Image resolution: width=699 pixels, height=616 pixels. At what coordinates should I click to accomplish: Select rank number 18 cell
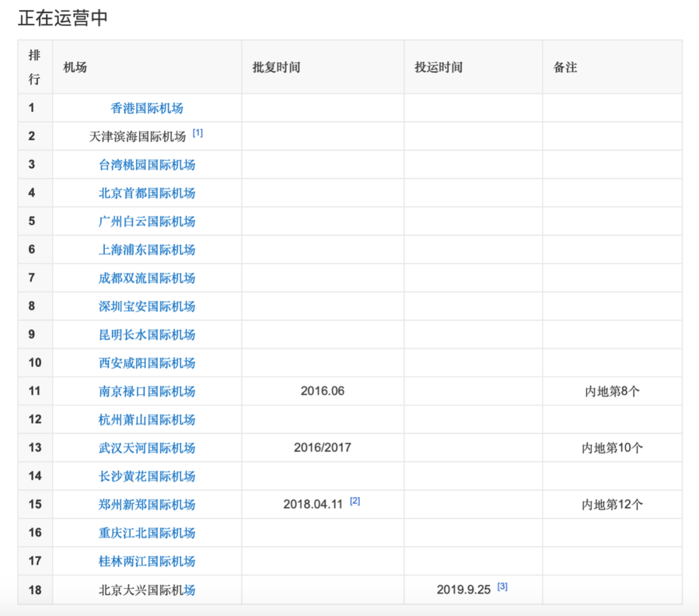[35, 589]
